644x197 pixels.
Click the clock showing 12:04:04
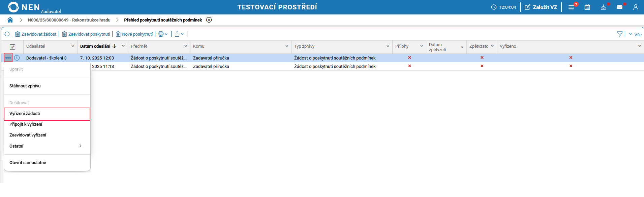503,7
